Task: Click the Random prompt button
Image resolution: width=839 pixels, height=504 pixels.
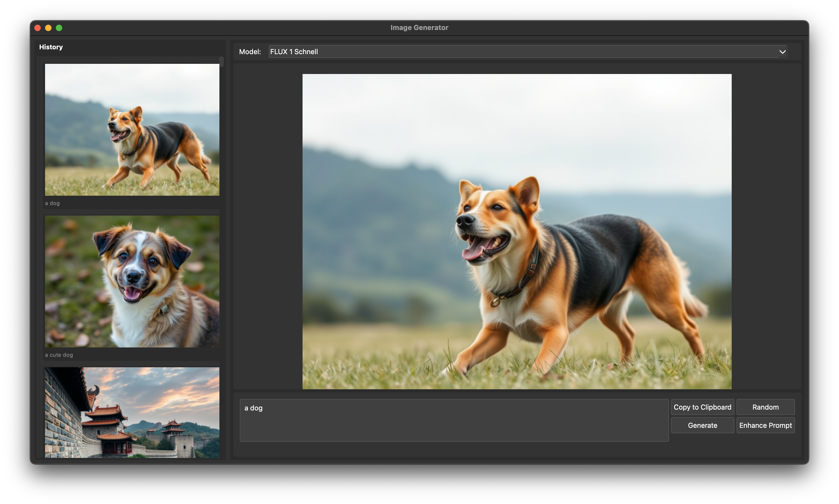Action: coord(765,407)
